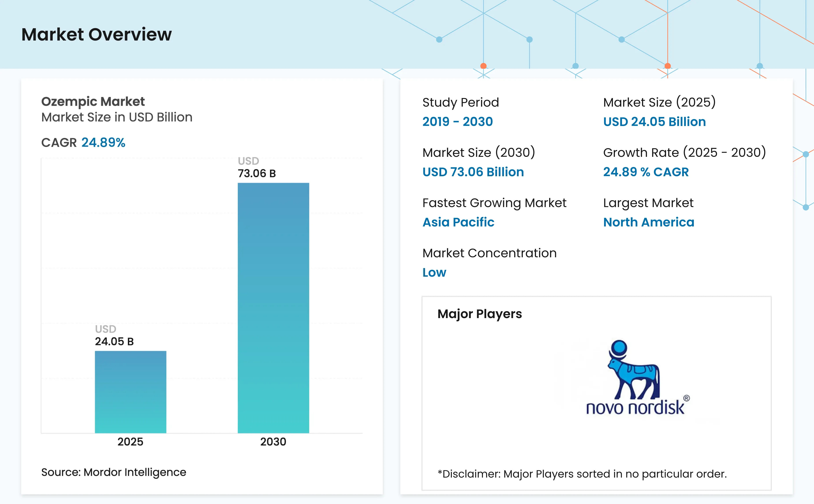The image size is (814, 504).
Task: Click the "Largest Market" label
Action: (x=648, y=203)
